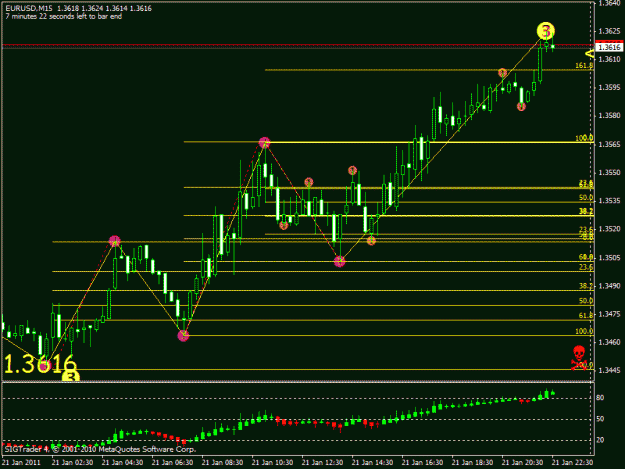Select the current price tag 1.3616 on the price axis
The height and width of the screenshot is (469, 625).
(x=609, y=47)
